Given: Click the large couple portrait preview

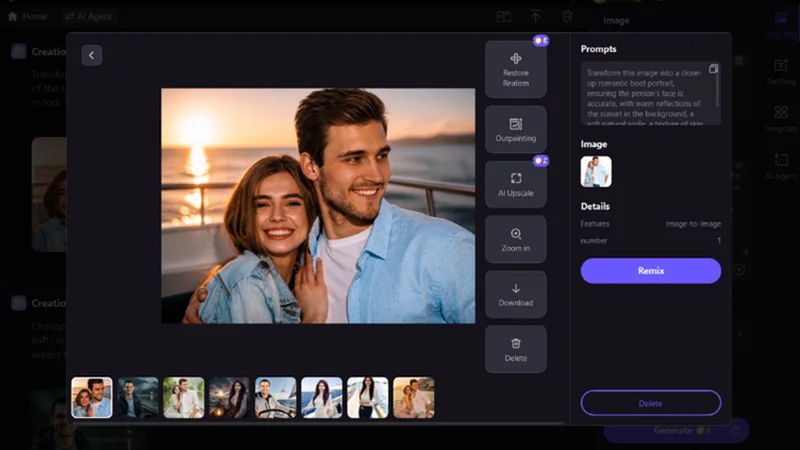Looking at the screenshot, I should [x=318, y=206].
